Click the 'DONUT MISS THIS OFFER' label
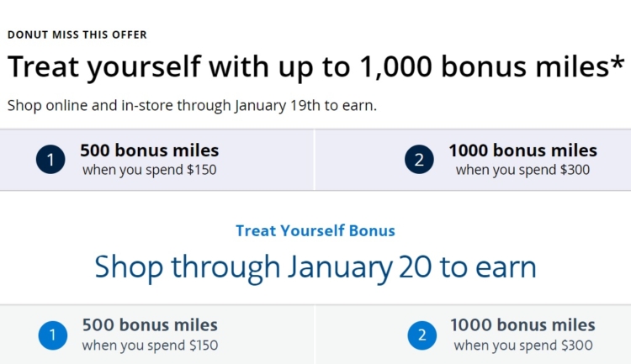This screenshot has height=364, width=631. pos(77,35)
